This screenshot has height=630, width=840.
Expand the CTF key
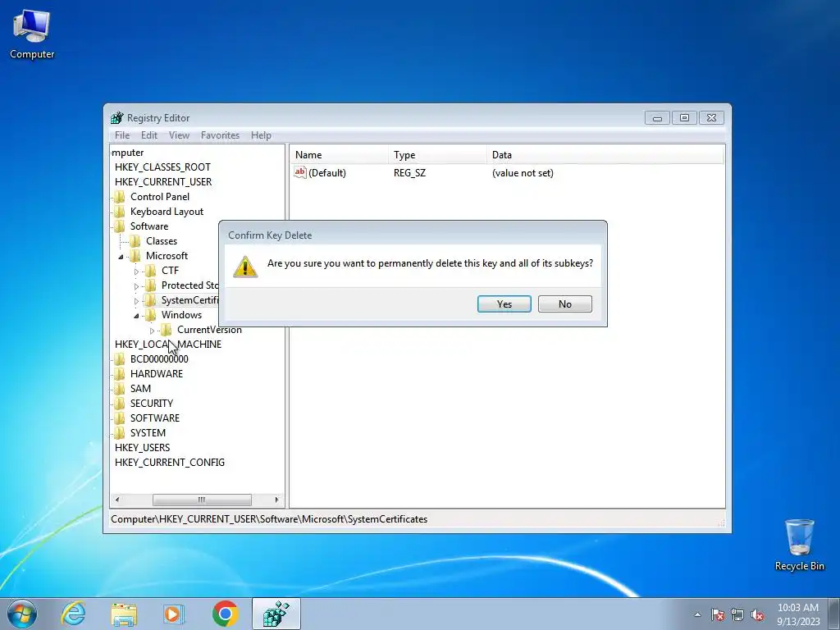[x=137, y=272]
